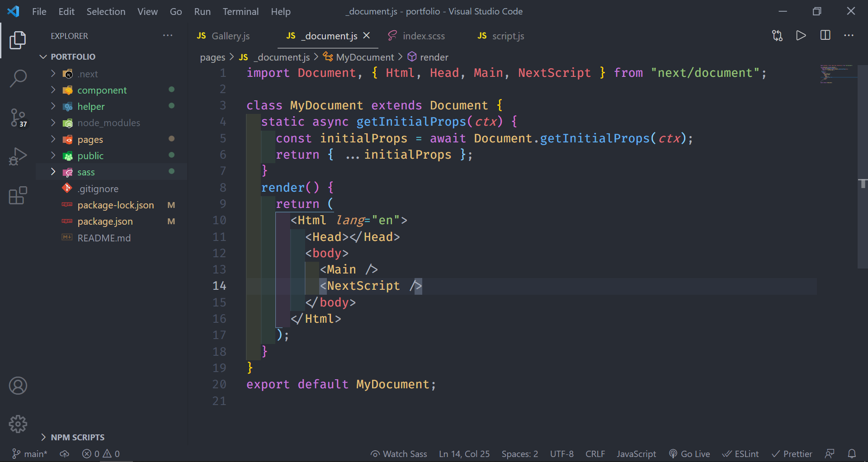Open the File menu
This screenshot has height=462, width=868.
tap(39, 11)
